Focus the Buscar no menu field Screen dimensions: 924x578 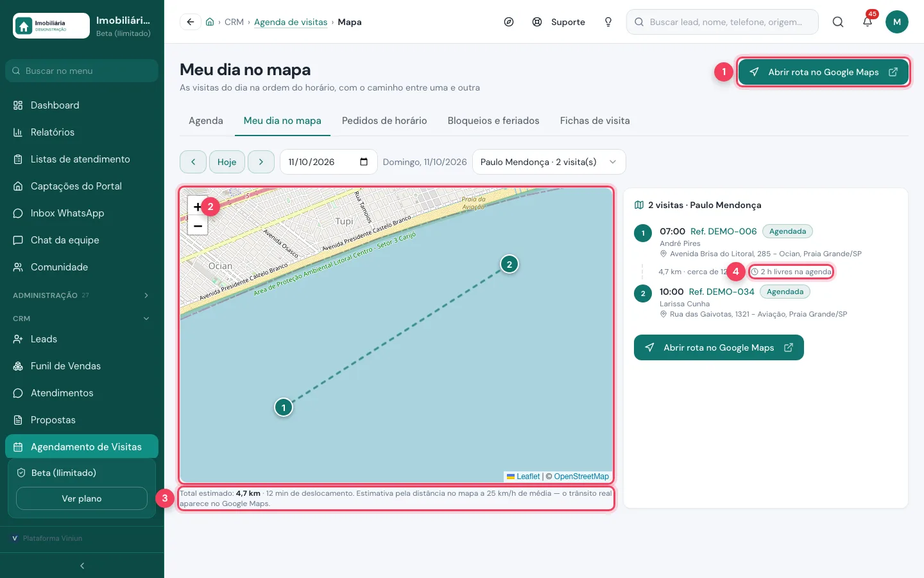81,71
